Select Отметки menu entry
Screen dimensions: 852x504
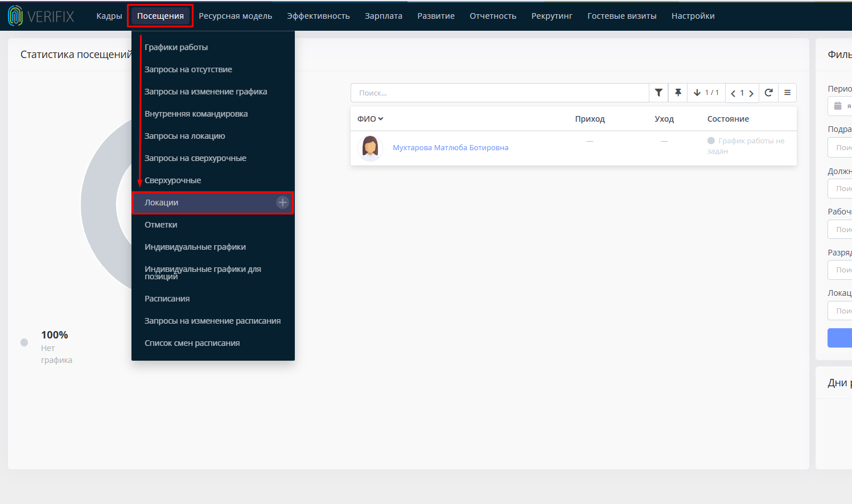coord(213,225)
